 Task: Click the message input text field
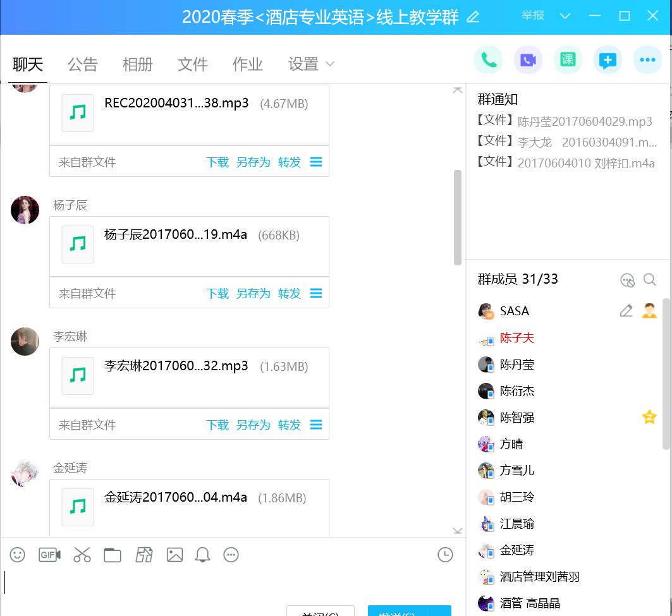point(228,581)
